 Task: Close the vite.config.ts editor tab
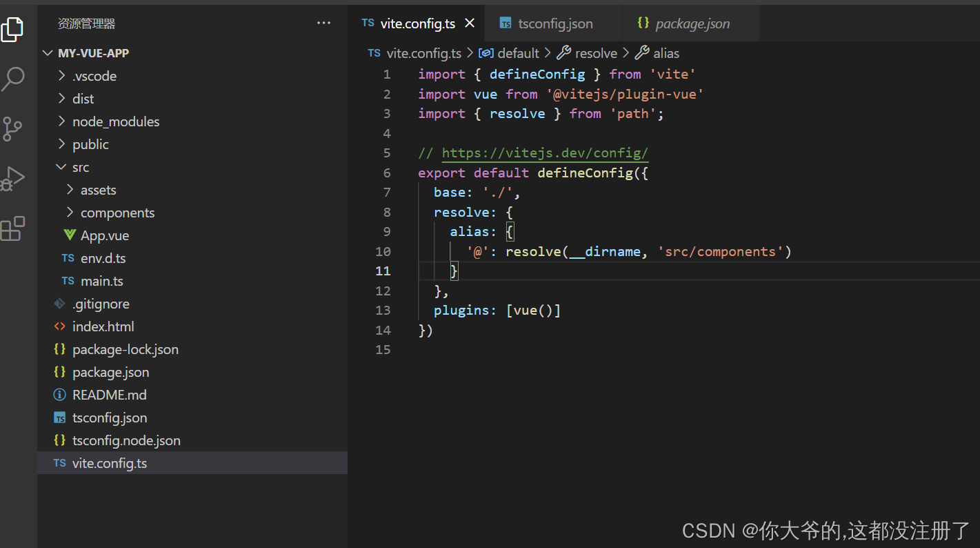coord(470,23)
